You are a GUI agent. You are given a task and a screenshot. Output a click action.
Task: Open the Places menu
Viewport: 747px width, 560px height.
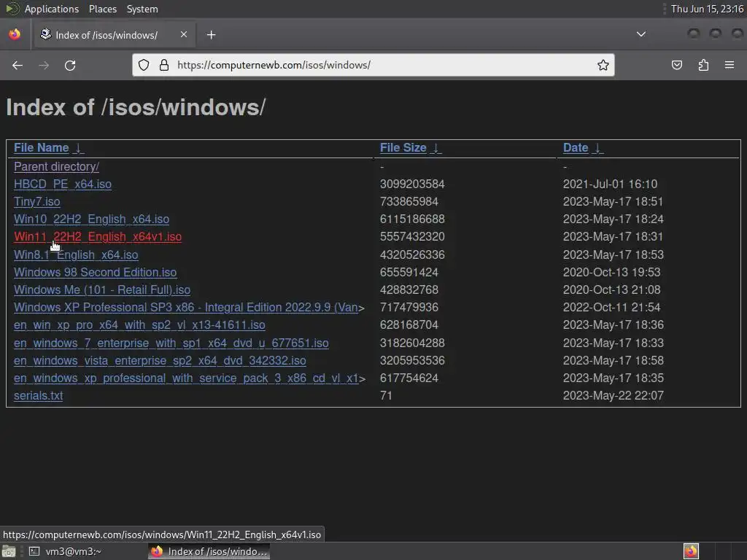click(102, 9)
